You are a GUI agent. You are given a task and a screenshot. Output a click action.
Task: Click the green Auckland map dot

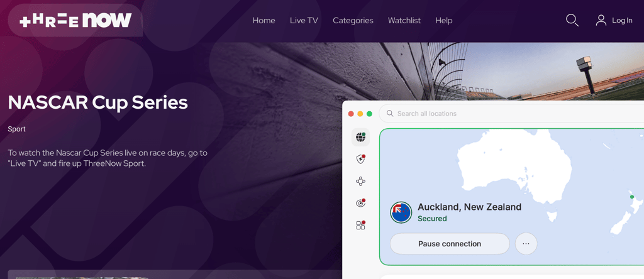tap(632, 197)
